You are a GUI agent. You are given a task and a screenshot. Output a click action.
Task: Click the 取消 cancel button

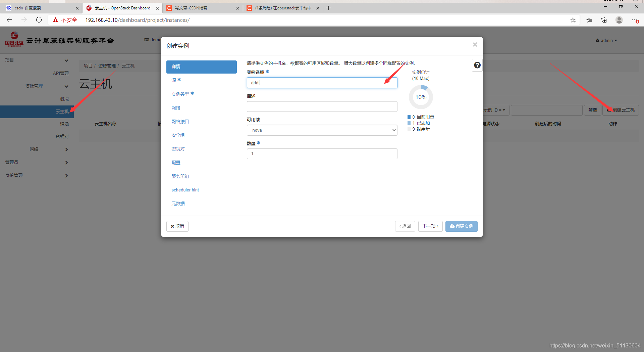[x=177, y=226]
